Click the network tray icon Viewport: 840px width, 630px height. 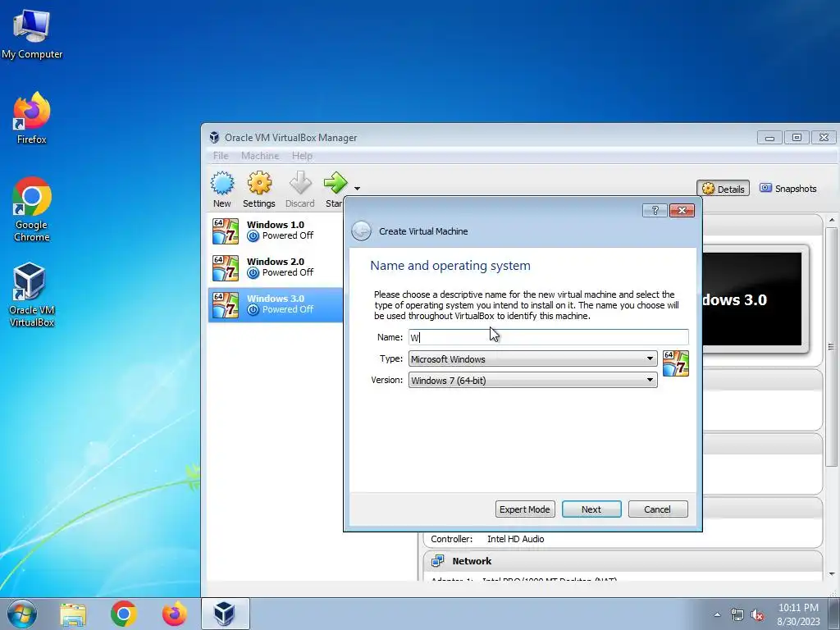(x=737, y=615)
